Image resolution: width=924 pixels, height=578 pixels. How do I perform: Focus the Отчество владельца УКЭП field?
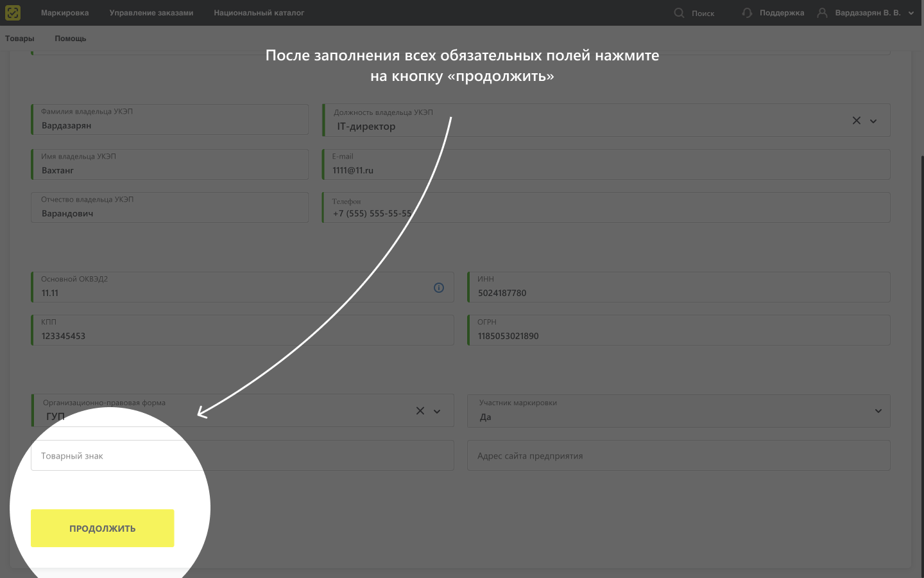170,207
